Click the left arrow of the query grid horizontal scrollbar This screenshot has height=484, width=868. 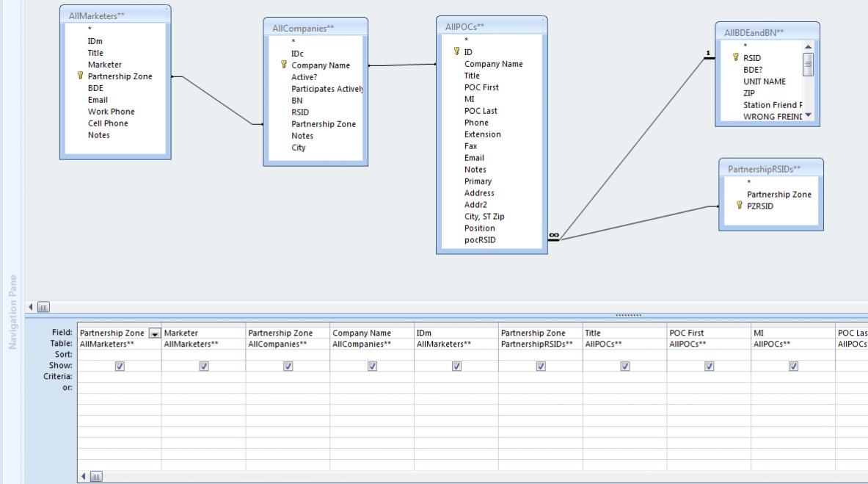[x=83, y=476]
